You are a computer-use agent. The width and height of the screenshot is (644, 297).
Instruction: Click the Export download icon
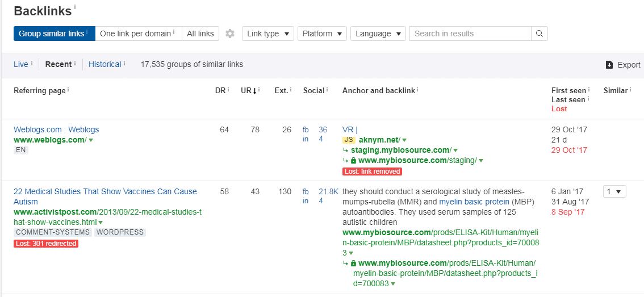coord(609,65)
